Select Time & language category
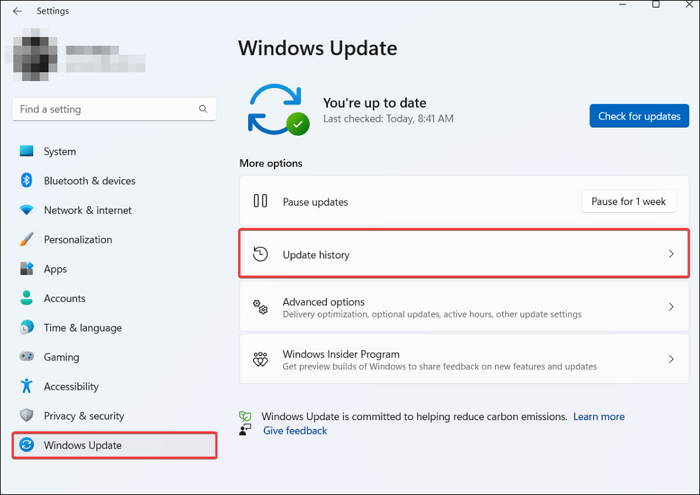700x495 pixels. (82, 328)
